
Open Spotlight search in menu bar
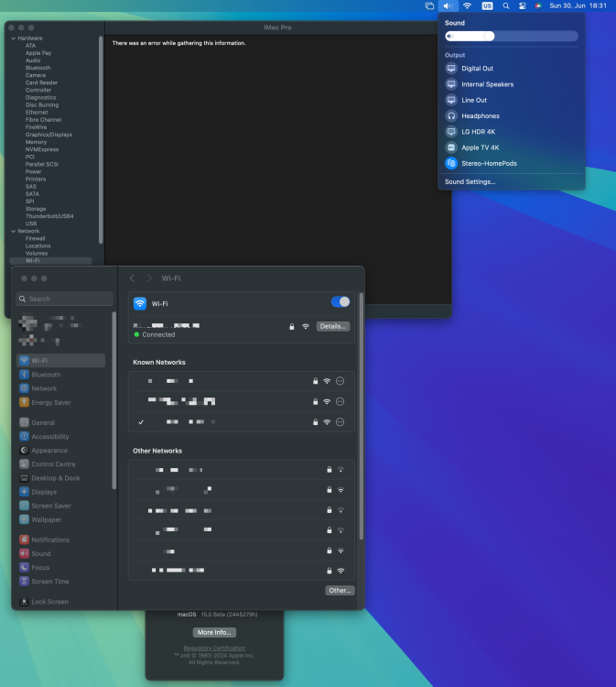click(x=505, y=5)
